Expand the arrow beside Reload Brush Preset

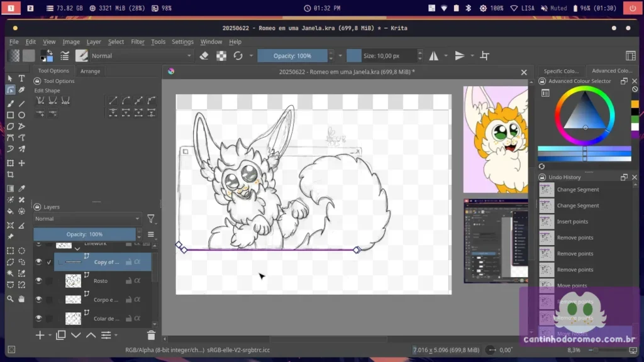[251, 56]
